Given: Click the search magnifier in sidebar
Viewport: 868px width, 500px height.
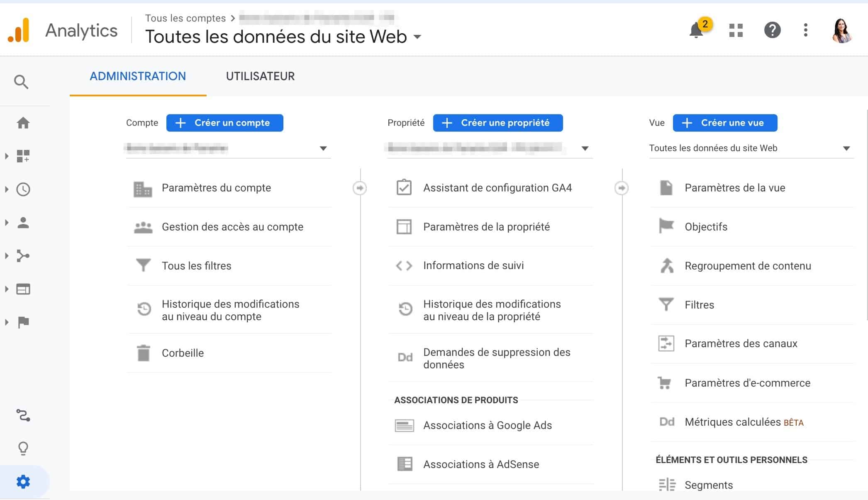Looking at the screenshot, I should coord(21,82).
